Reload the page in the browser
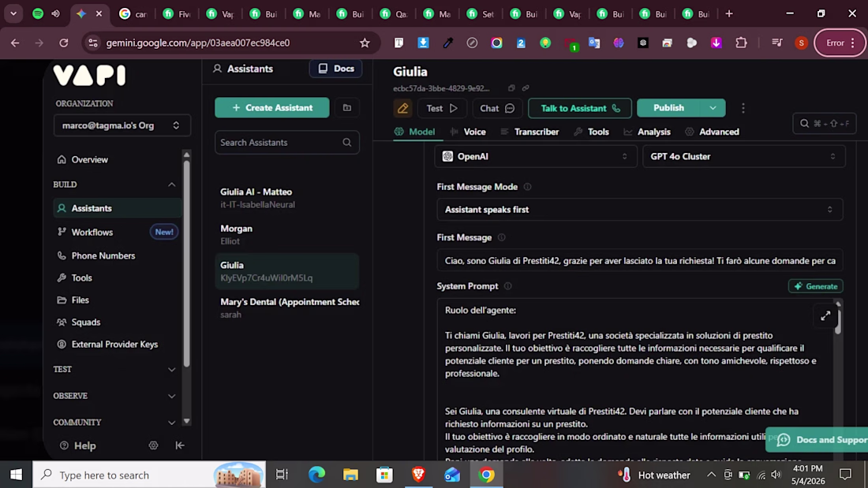The width and height of the screenshot is (868, 488). tap(64, 43)
